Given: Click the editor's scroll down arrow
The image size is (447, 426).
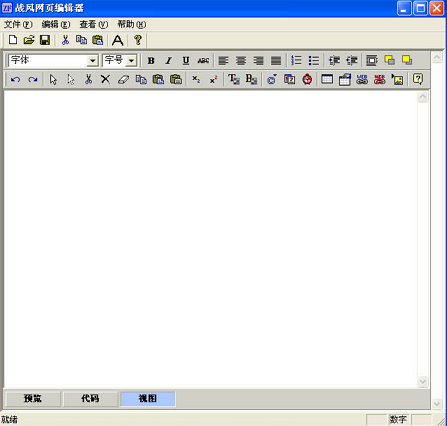Looking at the screenshot, I should 423,381.
